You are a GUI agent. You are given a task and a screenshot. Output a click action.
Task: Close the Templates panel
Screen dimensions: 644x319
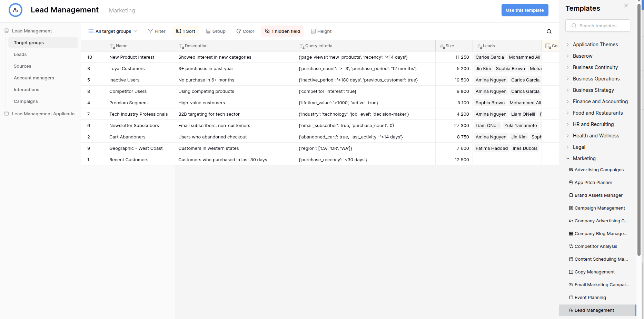click(x=626, y=6)
